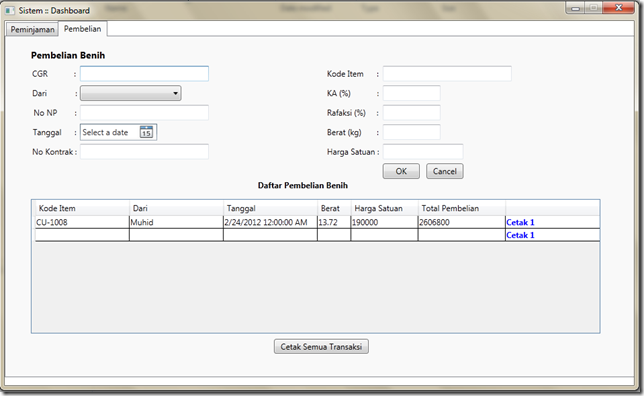Screen dimensions: 644x396
Task: Minimize the Sistem Dashboard window
Action: click(575, 8)
